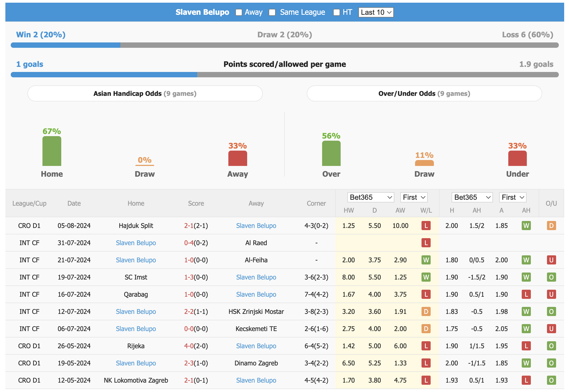Click Slaven Belupo link in 19-07-2024 row
This screenshot has width=569, height=392.
click(x=256, y=277)
